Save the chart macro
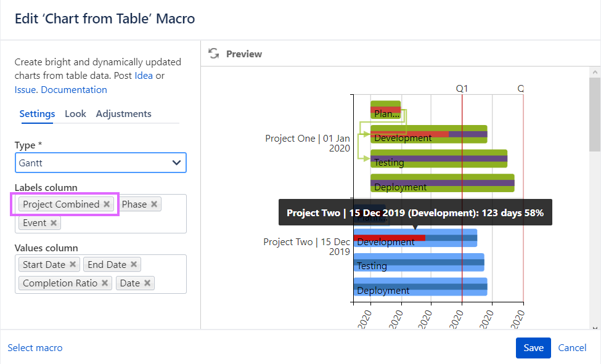The height and width of the screenshot is (364, 601). [x=533, y=347]
